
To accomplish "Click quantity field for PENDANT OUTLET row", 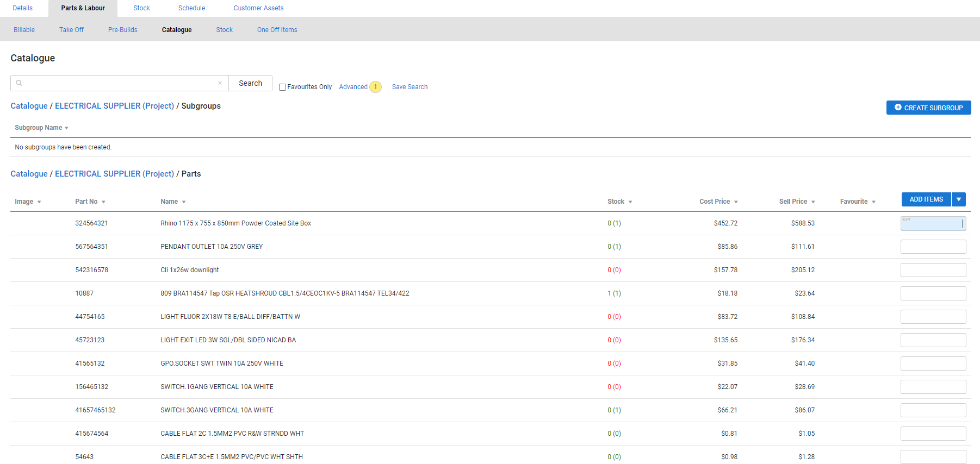I will [933, 247].
